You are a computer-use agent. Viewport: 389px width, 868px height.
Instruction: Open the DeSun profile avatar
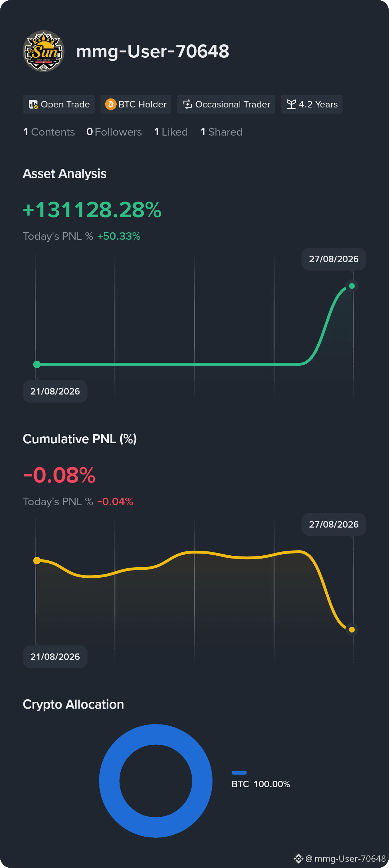click(x=44, y=51)
